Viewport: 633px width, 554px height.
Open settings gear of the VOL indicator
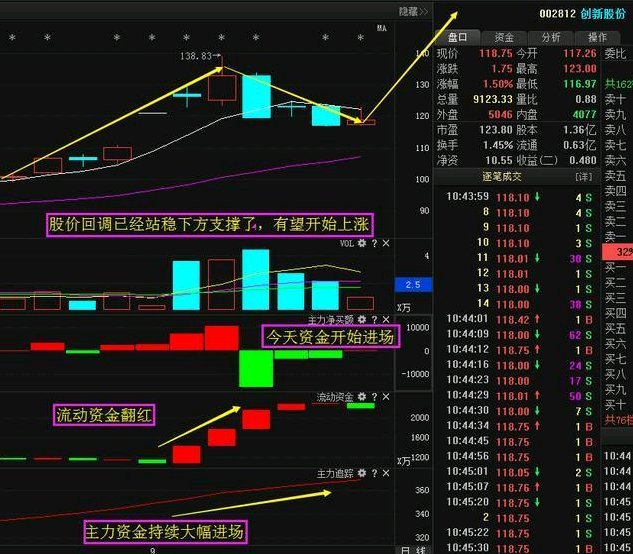(362, 243)
